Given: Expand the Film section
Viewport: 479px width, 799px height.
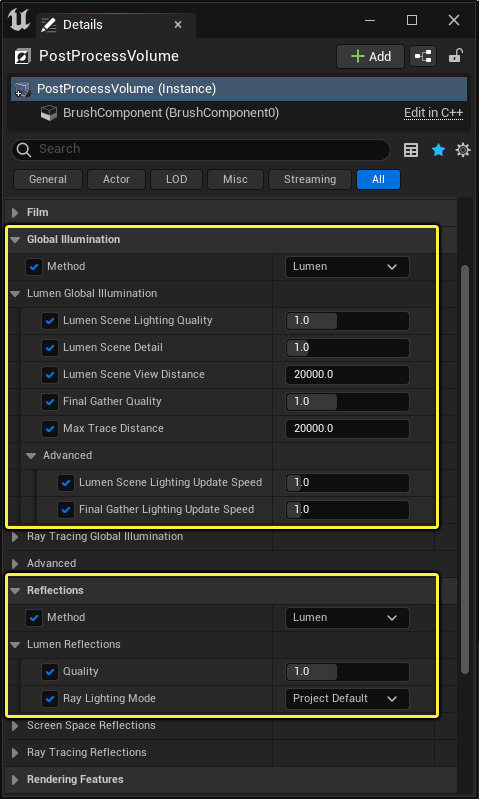Looking at the screenshot, I should click(15, 212).
